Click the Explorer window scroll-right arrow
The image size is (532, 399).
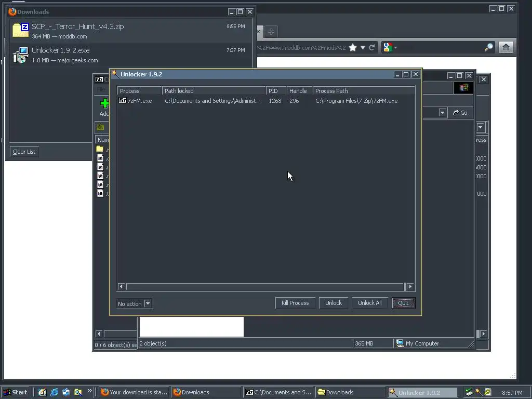coord(484,334)
